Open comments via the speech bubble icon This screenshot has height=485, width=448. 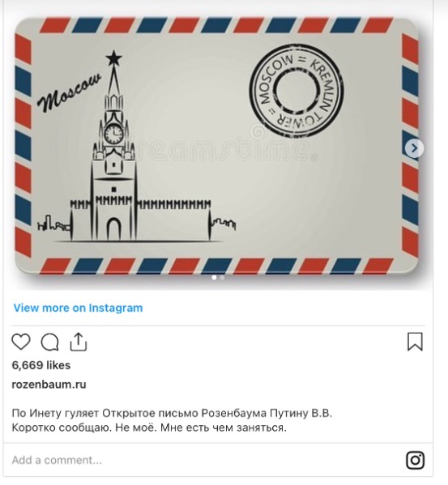tap(49, 342)
